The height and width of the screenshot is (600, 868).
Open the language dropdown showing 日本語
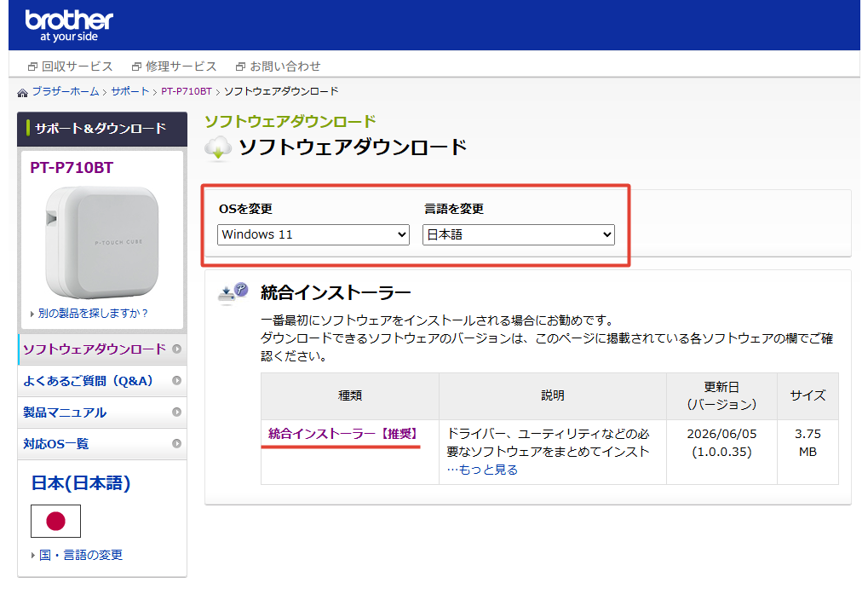[519, 235]
